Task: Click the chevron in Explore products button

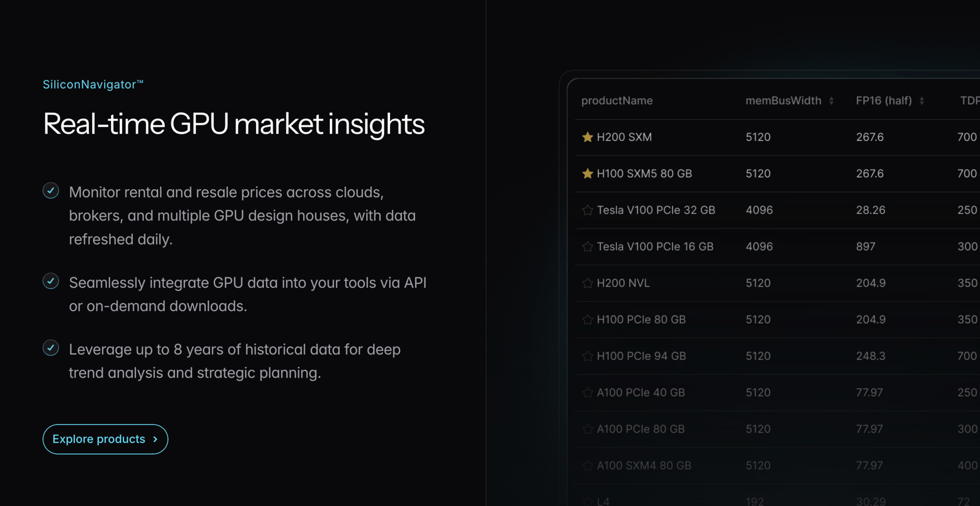Action: tap(156, 439)
